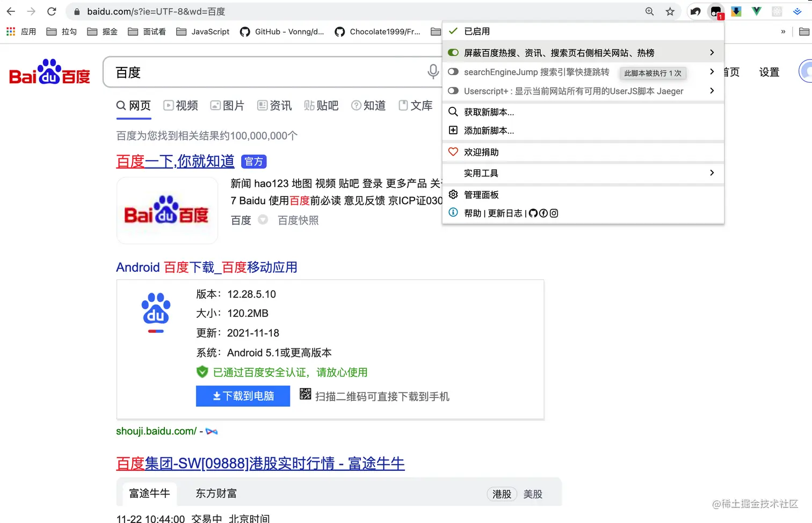The image size is (812, 523).
Task: Click the blue download arrow extension icon
Action: coord(736,11)
